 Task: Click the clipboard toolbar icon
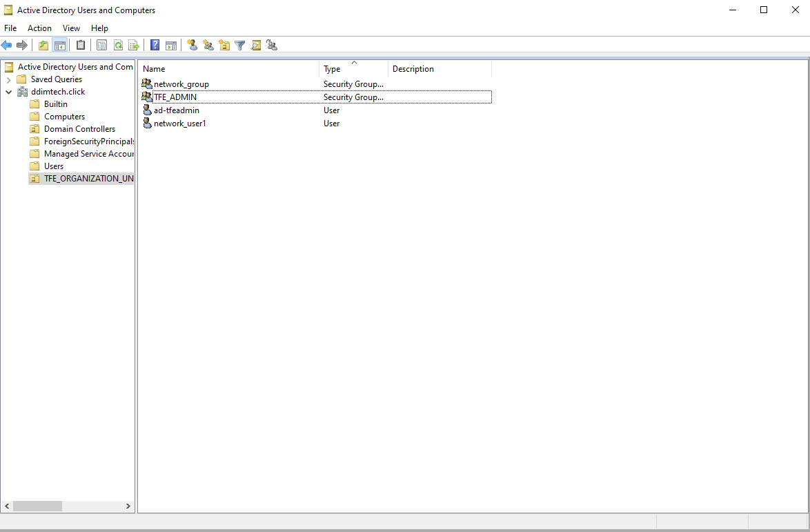[81, 46]
